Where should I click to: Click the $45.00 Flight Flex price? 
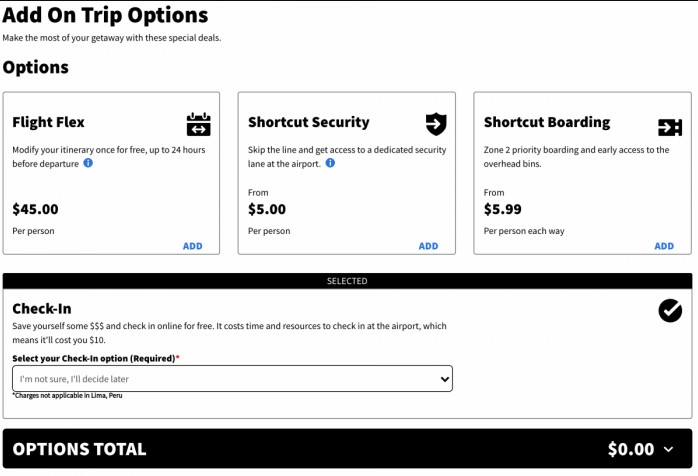(35, 210)
